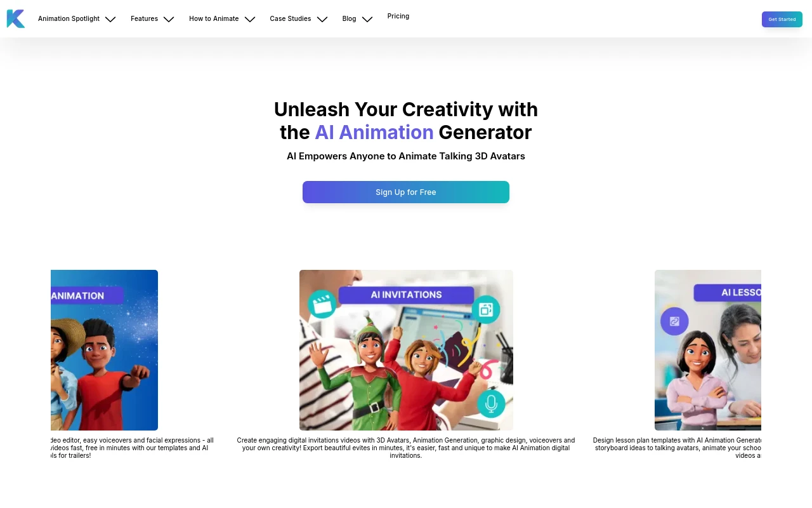Expand the Case Studies chevron

tap(322, 19)
